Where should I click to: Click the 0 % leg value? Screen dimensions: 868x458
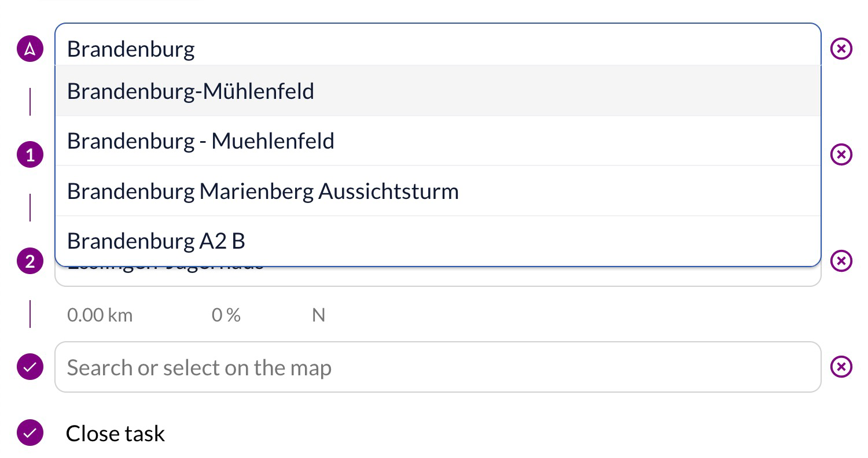(226, 315)
